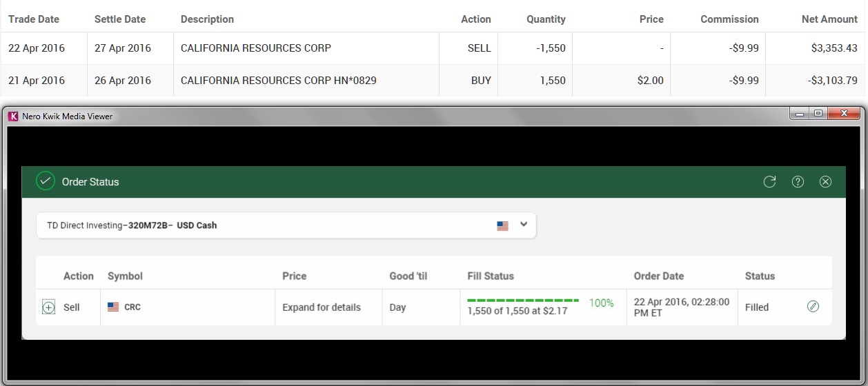Image resolution: width=868 pixels, height=386 pixels.
Task: Click the CRC symbol link
Action: tap(132, 307)
